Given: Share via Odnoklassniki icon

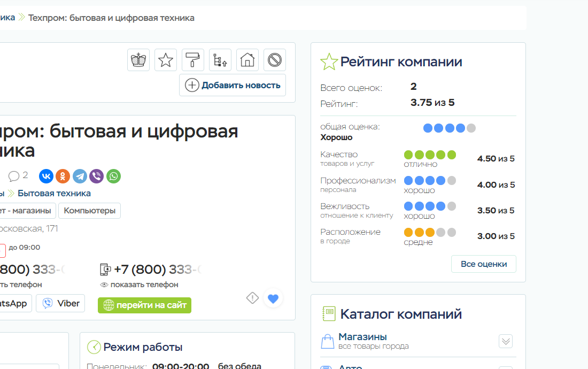Looking at the screenshot, I should (x=63, y=176).
